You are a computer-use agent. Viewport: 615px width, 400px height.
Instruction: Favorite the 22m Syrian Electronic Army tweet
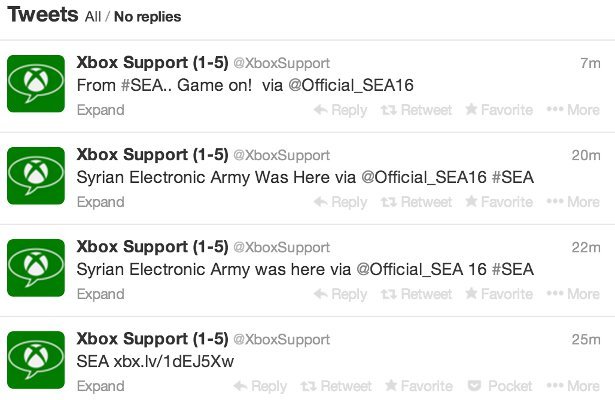point(499,294)
